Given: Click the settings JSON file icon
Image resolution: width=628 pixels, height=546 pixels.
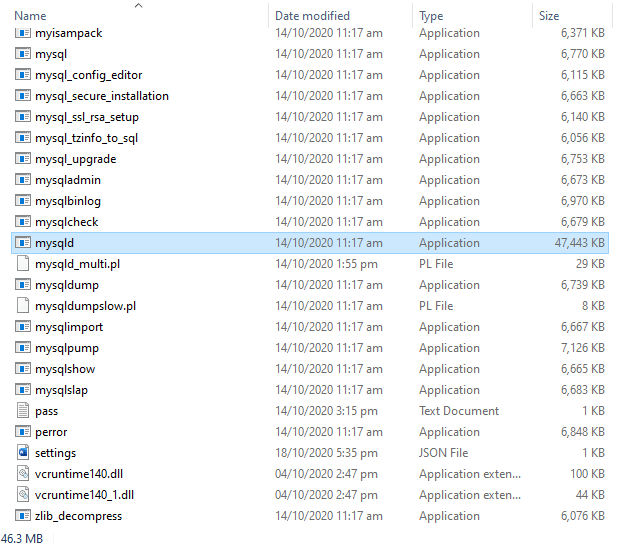Looking at the screenshot, I should pyautogui.click(x=23, y=452).
